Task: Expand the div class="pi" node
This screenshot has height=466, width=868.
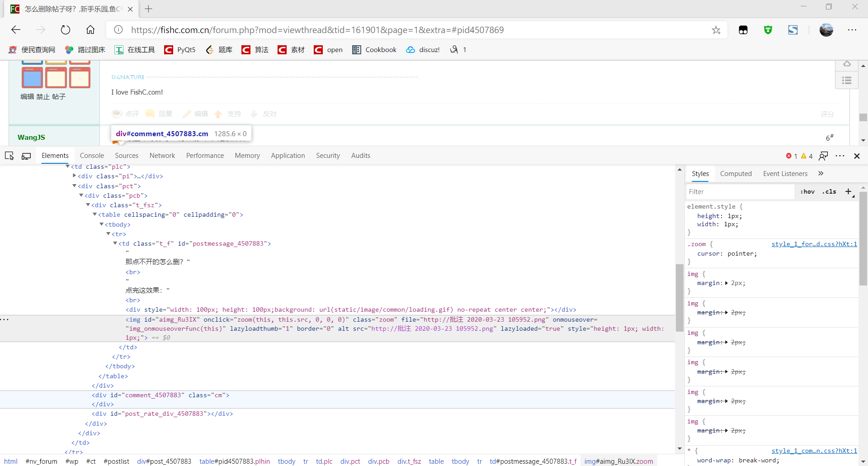Action: (75, 176)
